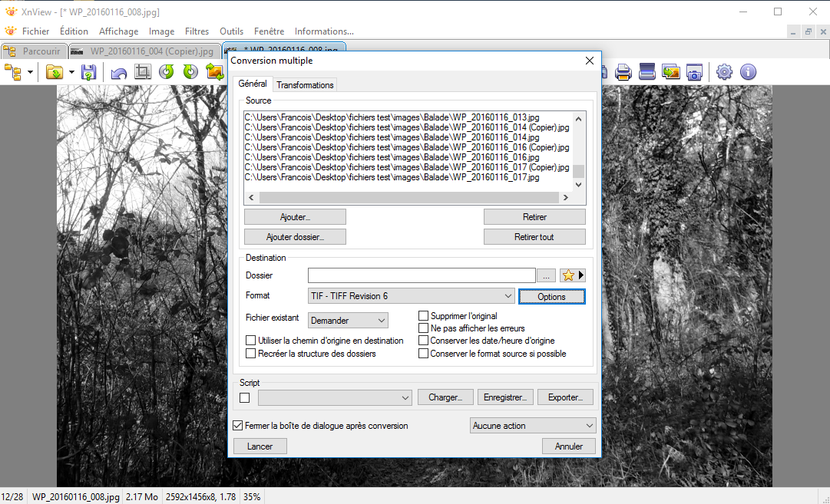Rotate the image right using the toolbar icon
Viewport: 830px width, 504px height.
[190, 71]
